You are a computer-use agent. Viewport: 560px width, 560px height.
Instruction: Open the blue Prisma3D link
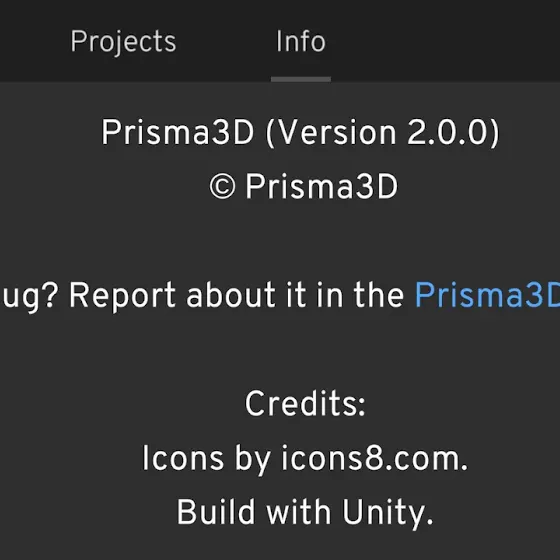pyautogui.click(x=487, y=295)
